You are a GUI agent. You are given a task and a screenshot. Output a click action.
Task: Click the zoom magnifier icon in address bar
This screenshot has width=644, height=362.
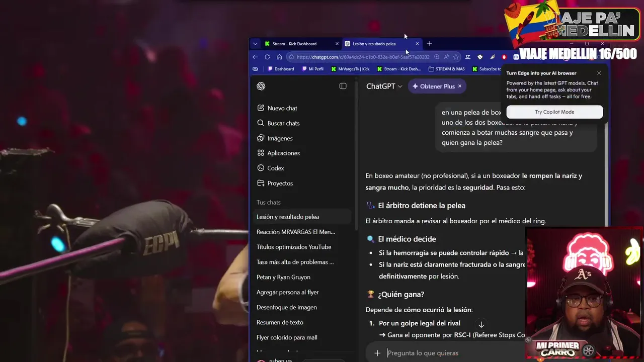tap(437, 57)
